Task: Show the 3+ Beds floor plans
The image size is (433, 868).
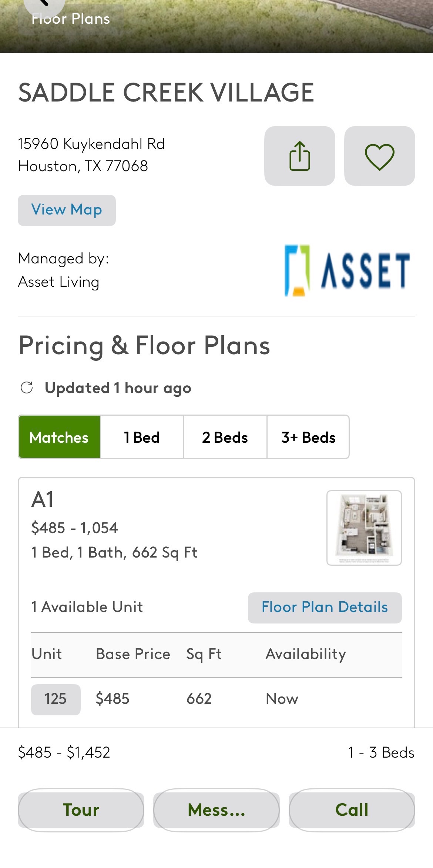Action: tap(308, 437)
